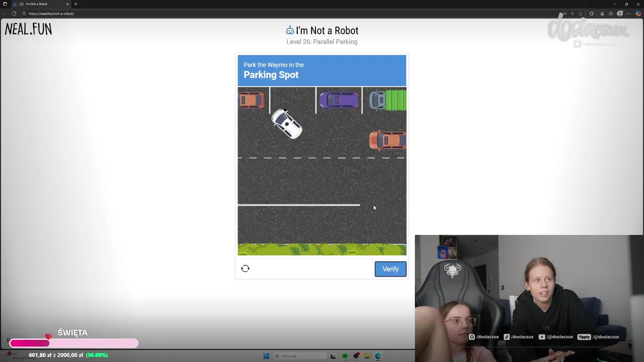Open a new browser tab
This screenshot has height=362, width=644.
(x=76, y=4)
